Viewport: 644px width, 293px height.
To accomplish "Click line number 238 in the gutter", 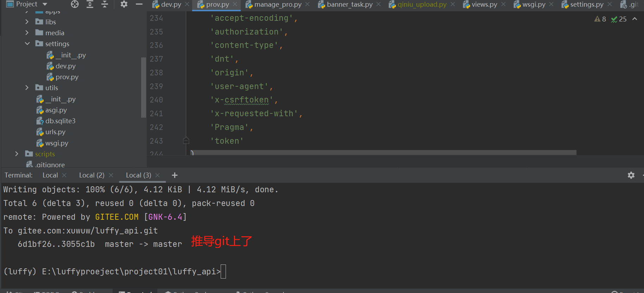I will [x=156, y=73].
